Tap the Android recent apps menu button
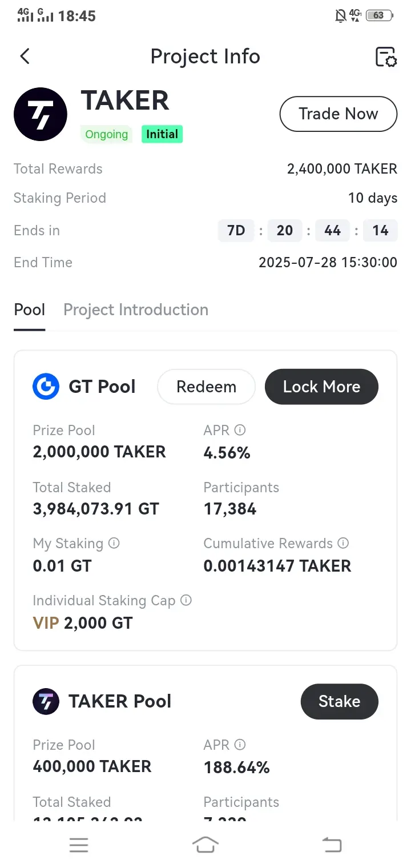 pyautogui.click(x=79, y=845)
